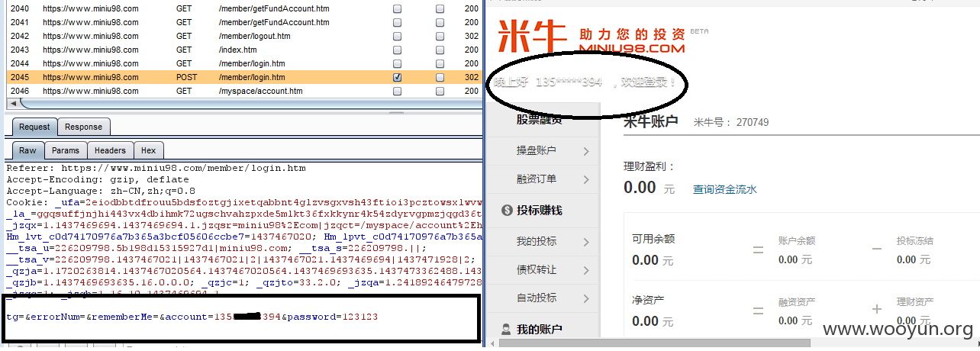Viewport: 980px width, 351px height.
Task: Toggle the first checkbox in row 2044
Action: tap(397, 63)
